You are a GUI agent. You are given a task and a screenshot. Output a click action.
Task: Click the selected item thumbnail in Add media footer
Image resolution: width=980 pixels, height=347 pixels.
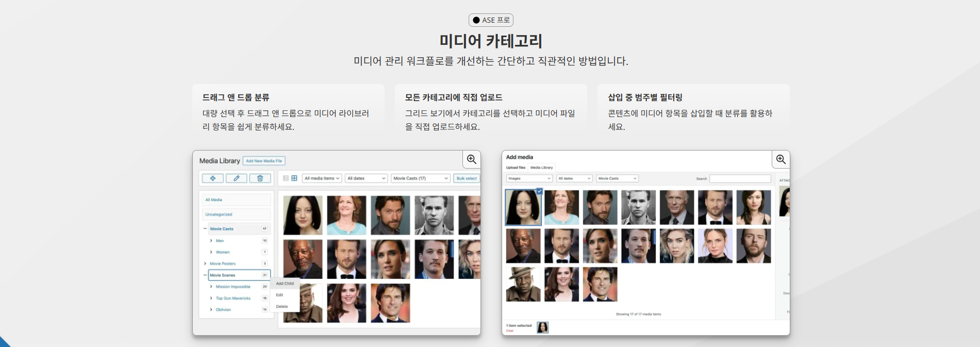pyautogui.click(x=542, y=327)
